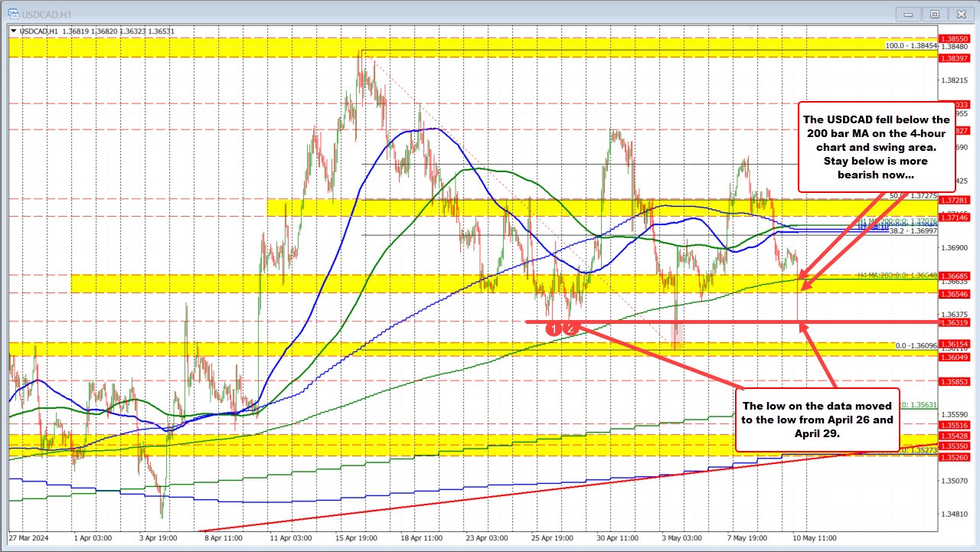Image resolution: width=980 pixels, height=552 pixels.
Task: Select the 1.36900 price axis label
Action: 956,248
